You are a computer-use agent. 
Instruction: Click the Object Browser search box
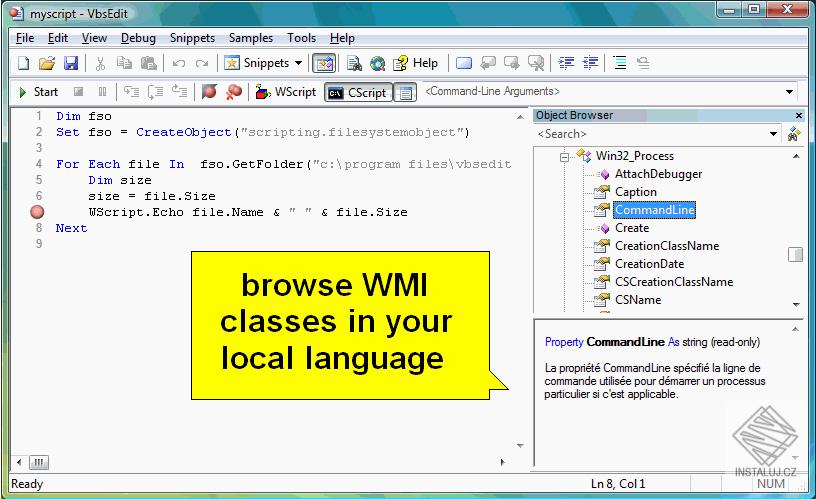(651, 134)
